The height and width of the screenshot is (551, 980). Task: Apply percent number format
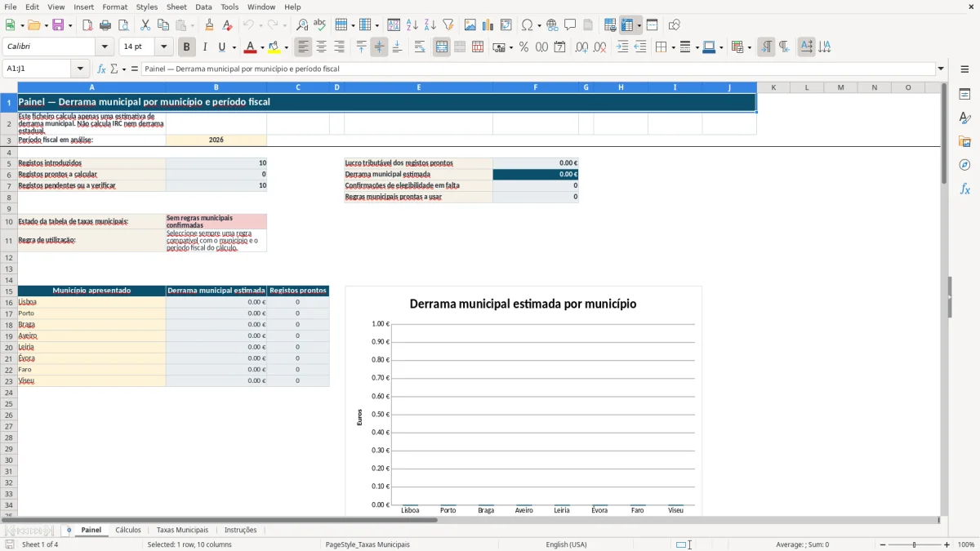point(523,47)
